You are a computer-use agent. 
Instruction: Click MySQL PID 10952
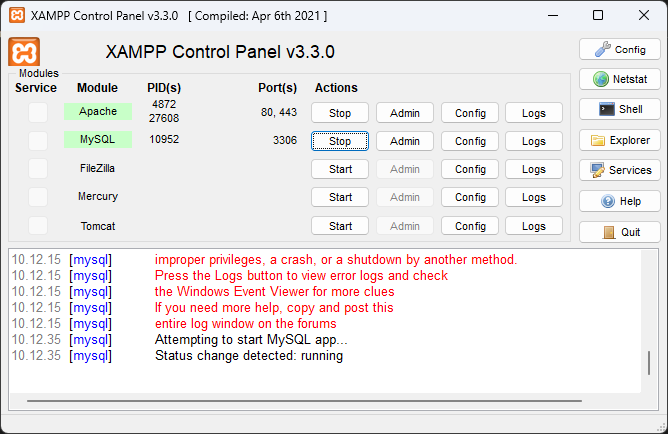coord(164,139)
